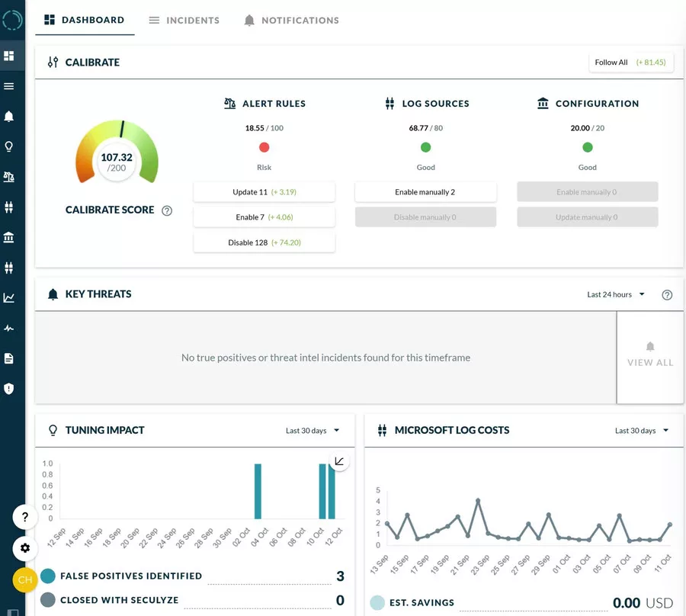The image size is (686, 616).
Task: Open the upper plug icon in the sidebar, above the bank icon
Action: pos(8,207)
